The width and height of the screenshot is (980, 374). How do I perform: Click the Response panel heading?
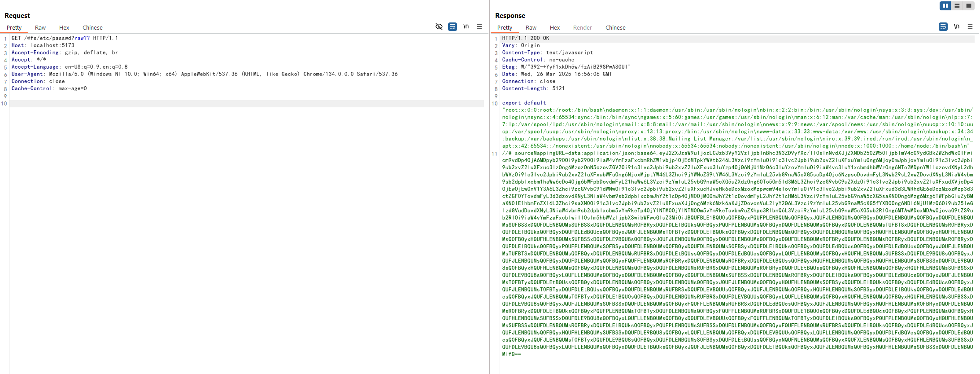510,16
